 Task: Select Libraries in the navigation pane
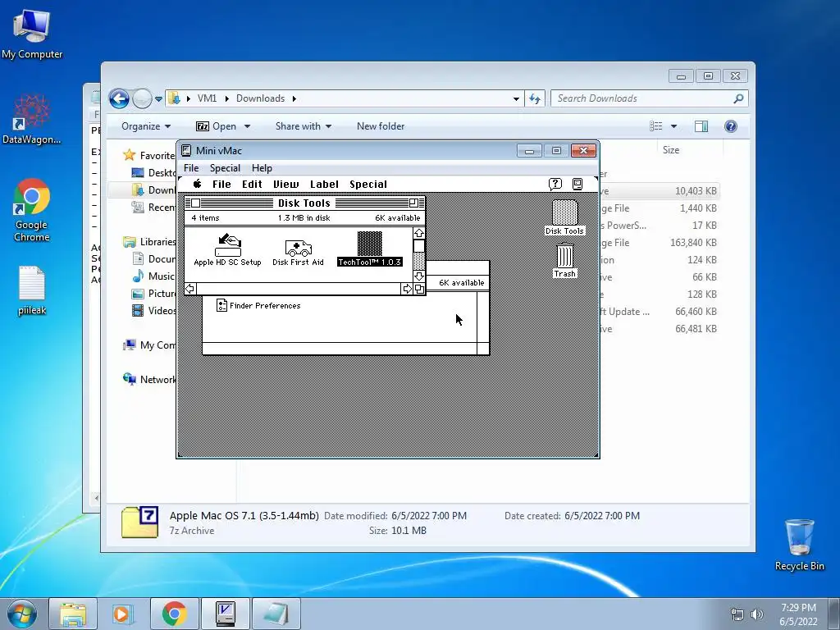[151, 242]
